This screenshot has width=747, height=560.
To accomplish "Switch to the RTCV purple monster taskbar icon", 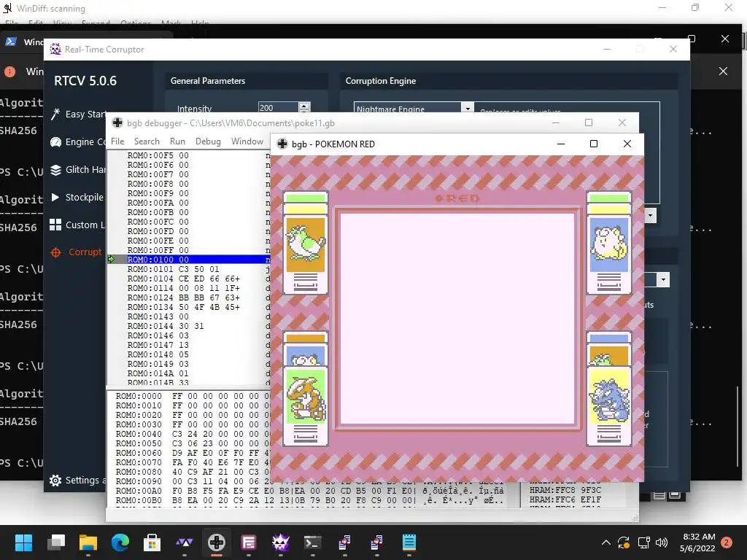I will (281, 542).
